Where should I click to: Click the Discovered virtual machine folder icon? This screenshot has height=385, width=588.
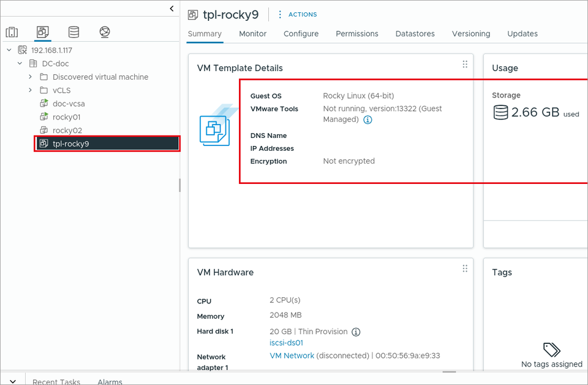pos(44,77)
